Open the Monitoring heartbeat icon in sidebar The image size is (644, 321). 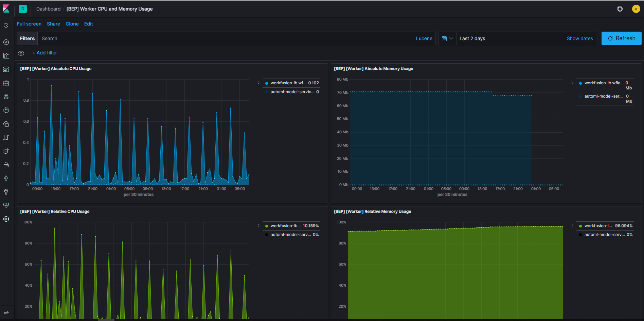click(x=6, y=205)
